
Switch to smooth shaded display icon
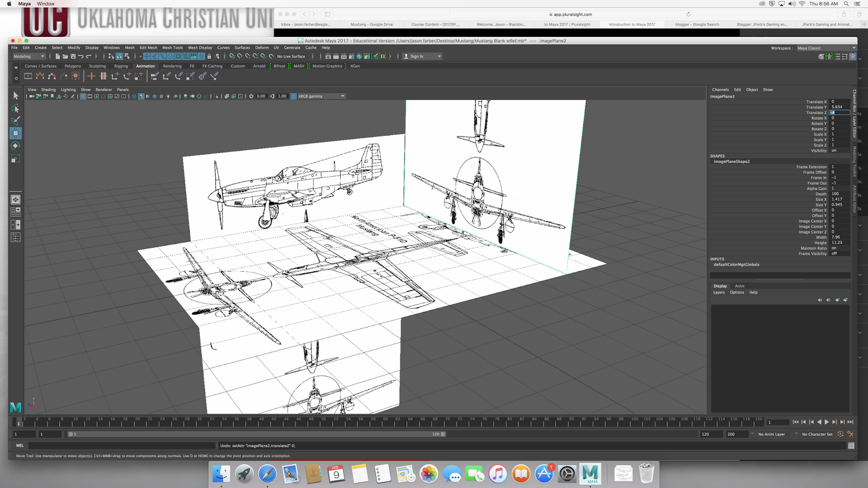pyautogui.click(x=141, y=96)
